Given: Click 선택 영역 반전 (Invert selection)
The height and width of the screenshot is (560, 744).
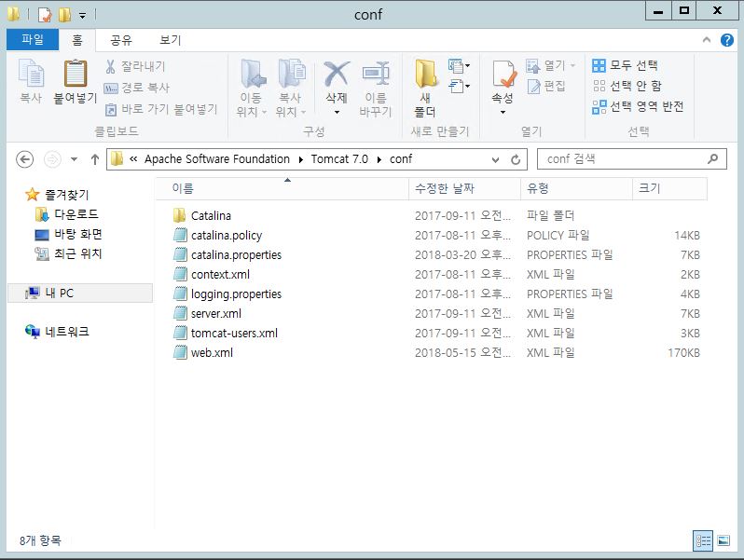Looking at the screenshot, I should pos(638,106).
